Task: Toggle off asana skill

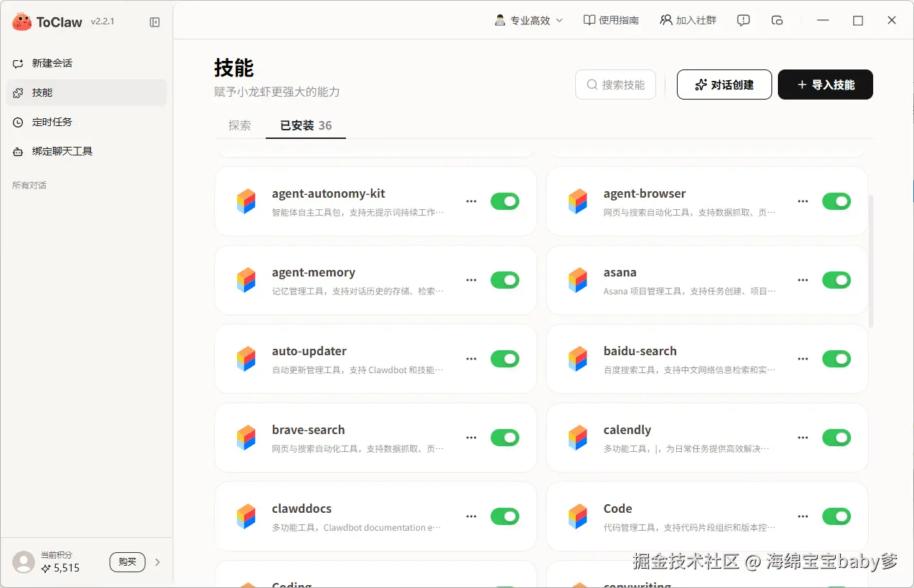Action: pyautogui.click(x=837, y=280)
